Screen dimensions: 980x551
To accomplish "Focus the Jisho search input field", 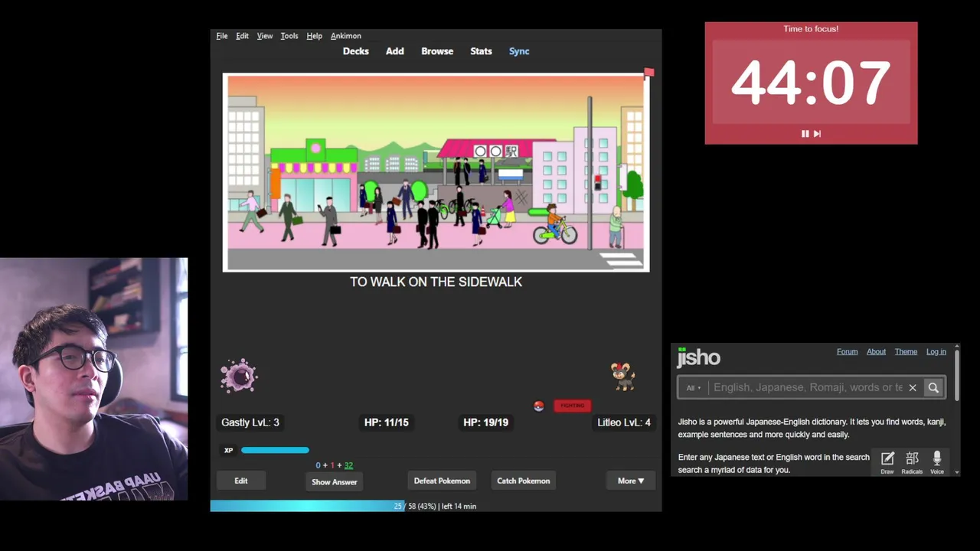I will click(x=807, y=388).
